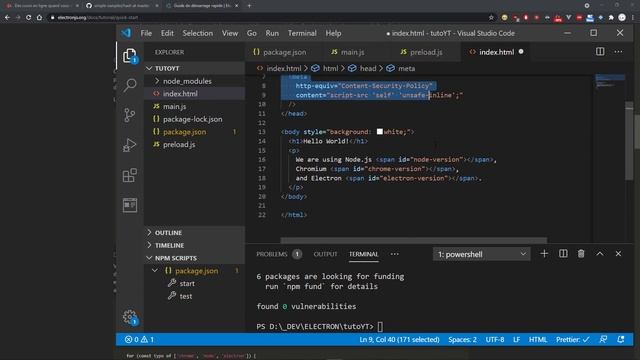The height and width of the screenshot is (360, 640).
Task: Split the editor to the right
Action: (600, 52)
